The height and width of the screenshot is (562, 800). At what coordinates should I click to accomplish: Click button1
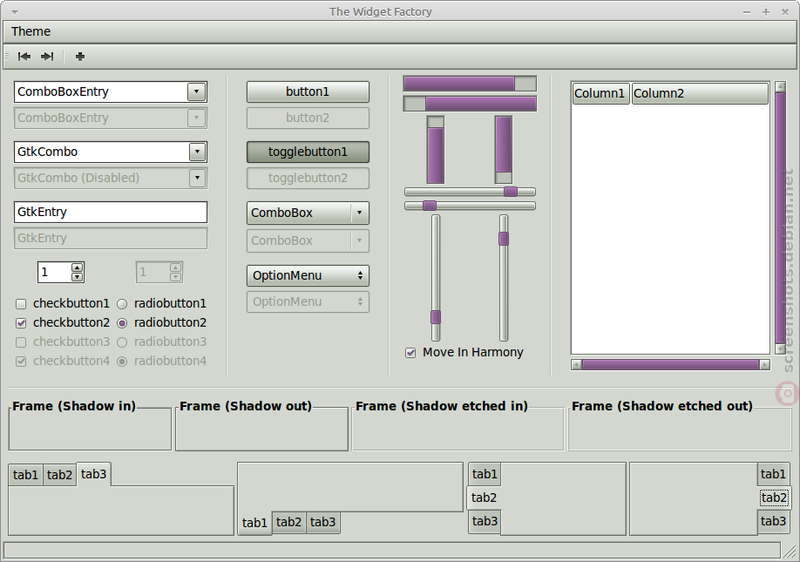tap(308, 92)
